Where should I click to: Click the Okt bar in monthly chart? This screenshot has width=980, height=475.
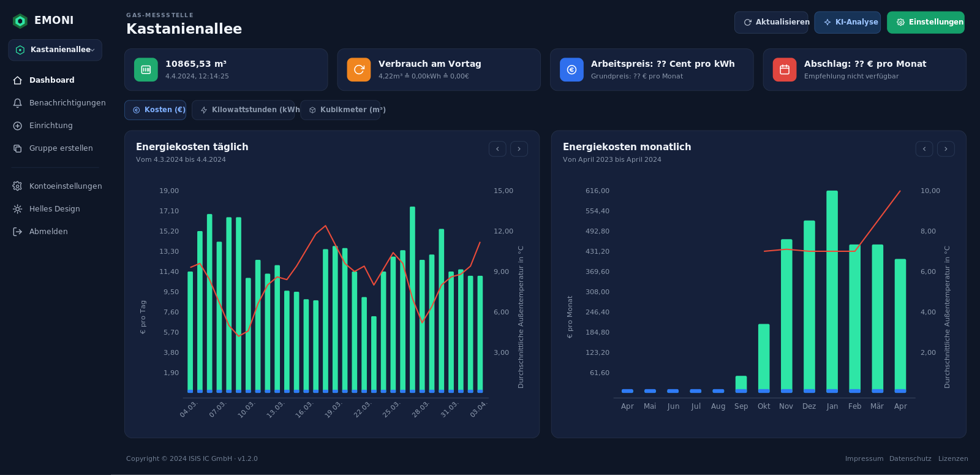pos(764,359)
